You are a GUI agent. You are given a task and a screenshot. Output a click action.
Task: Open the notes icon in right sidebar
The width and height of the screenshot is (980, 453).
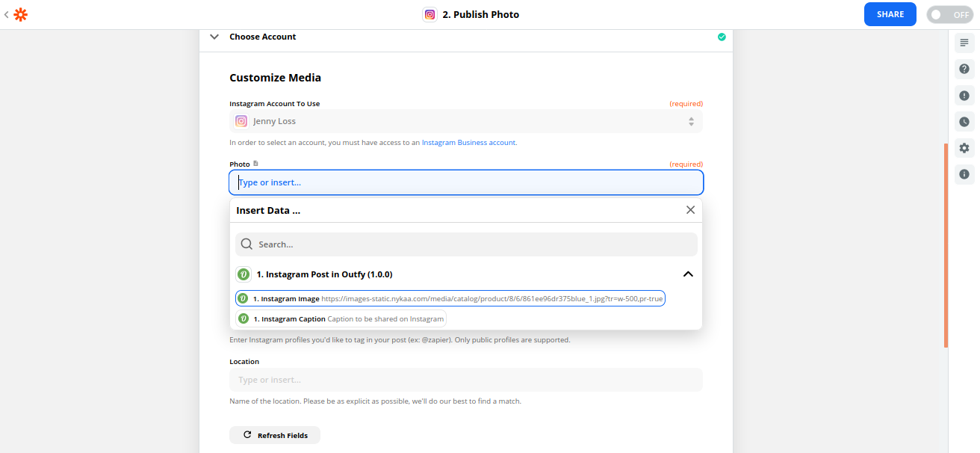pyautogui.click(x=964, y=43)
